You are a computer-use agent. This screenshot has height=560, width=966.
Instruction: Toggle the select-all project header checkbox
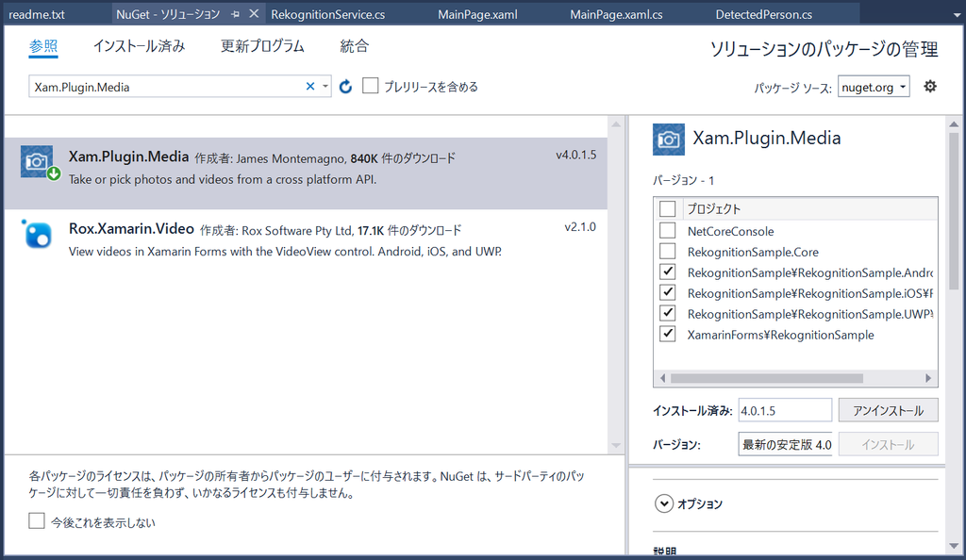667,208
